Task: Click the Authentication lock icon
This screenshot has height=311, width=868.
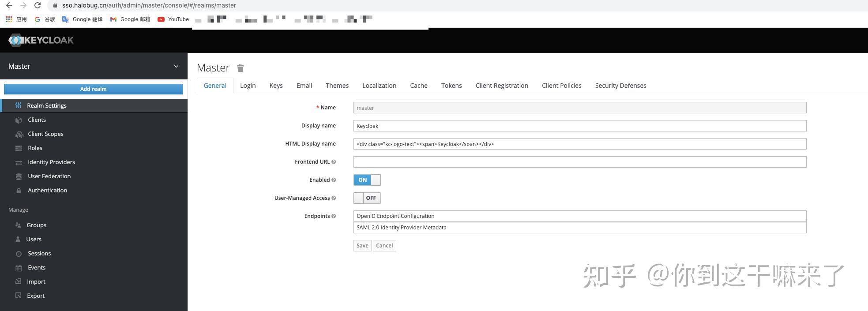Action: [x=19, y=191]
